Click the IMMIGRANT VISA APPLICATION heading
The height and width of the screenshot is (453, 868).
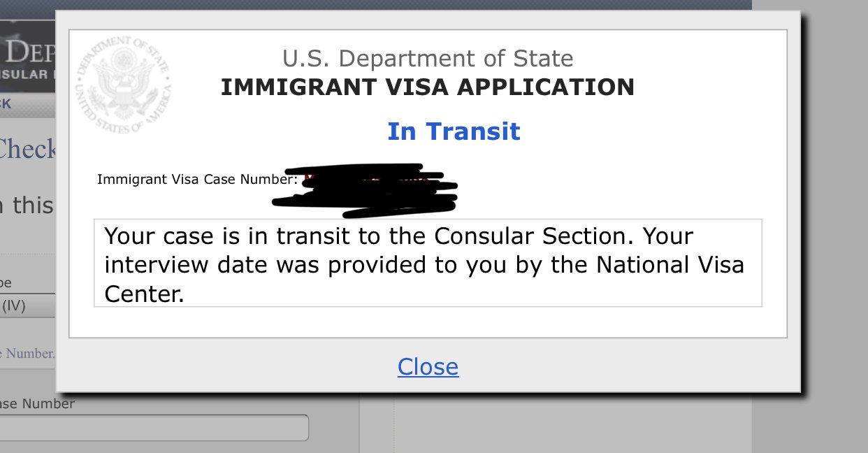coord(428,87)
